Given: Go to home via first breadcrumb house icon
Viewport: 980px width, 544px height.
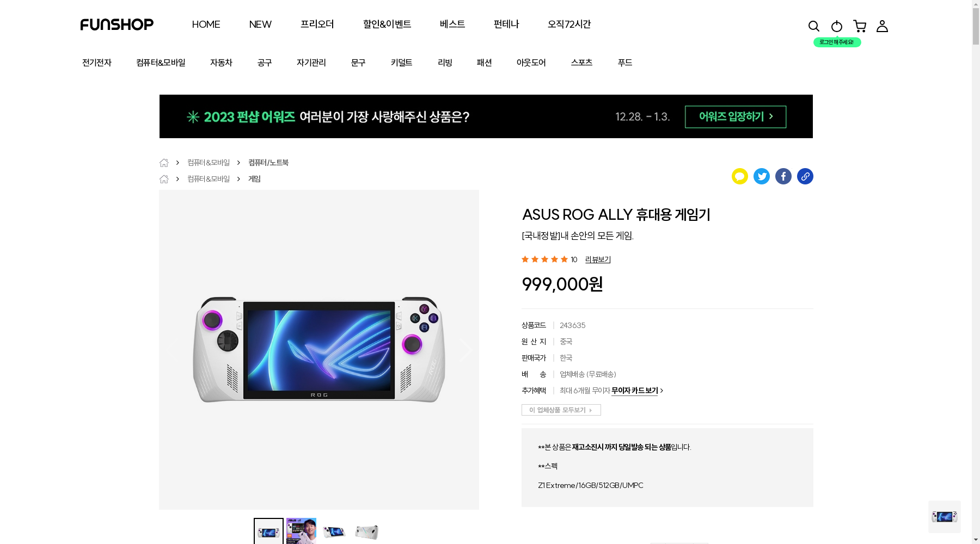Looking at the screenshot, I should point(164,163).
